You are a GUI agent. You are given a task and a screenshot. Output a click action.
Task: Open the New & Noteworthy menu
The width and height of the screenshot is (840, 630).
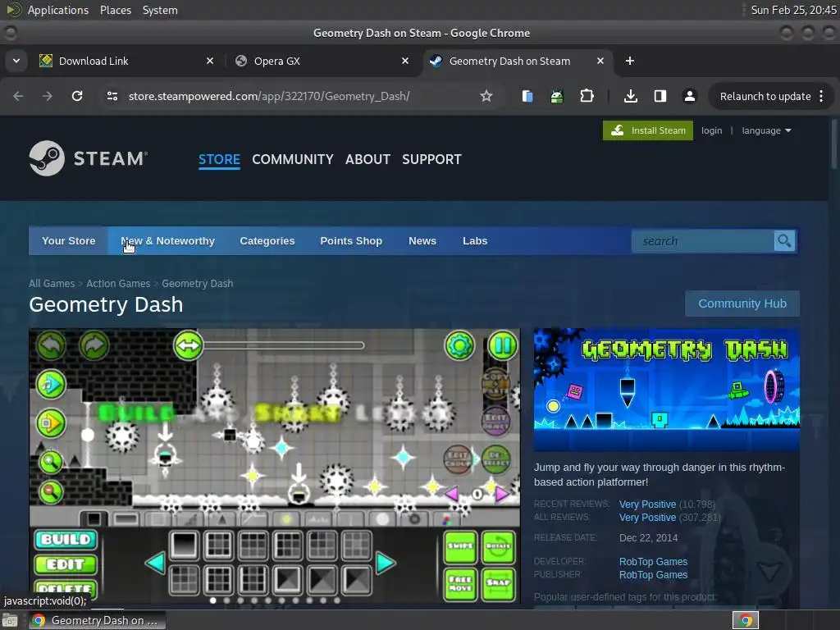(x=167, y=241)
